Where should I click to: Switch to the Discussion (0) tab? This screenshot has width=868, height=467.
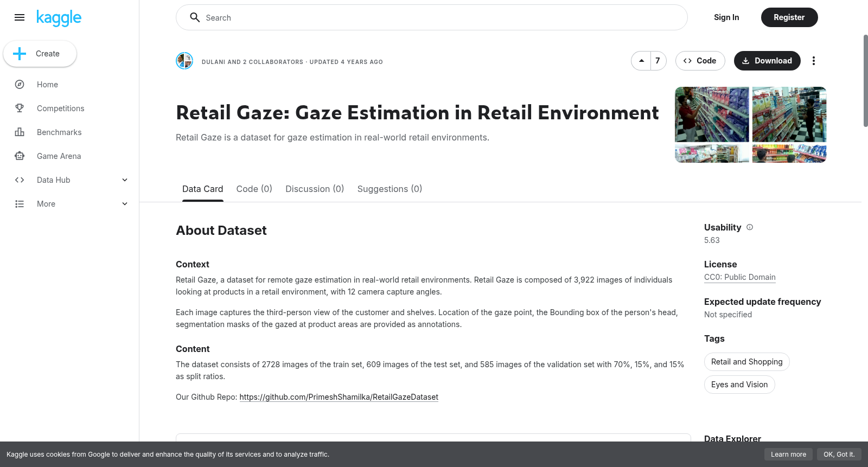click(315, 189)
